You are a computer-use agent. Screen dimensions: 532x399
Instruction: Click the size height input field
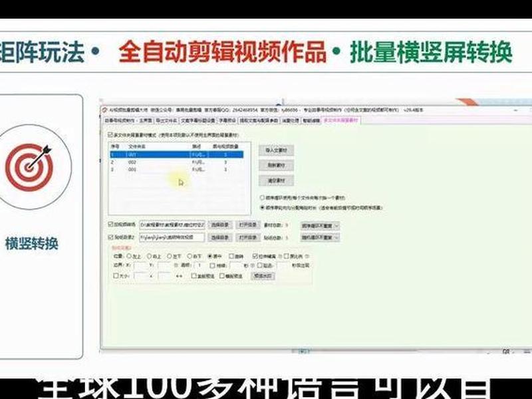[x=165, y=276]
